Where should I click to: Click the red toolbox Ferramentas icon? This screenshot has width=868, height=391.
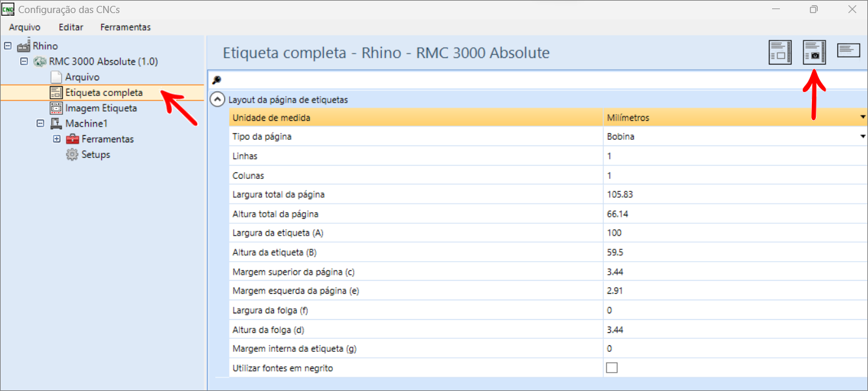coord(72,139)
